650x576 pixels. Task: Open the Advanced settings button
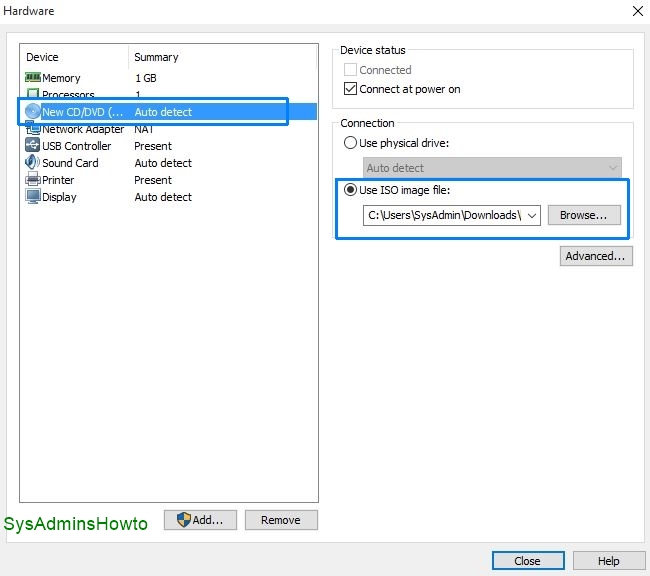tap(596, 256)
